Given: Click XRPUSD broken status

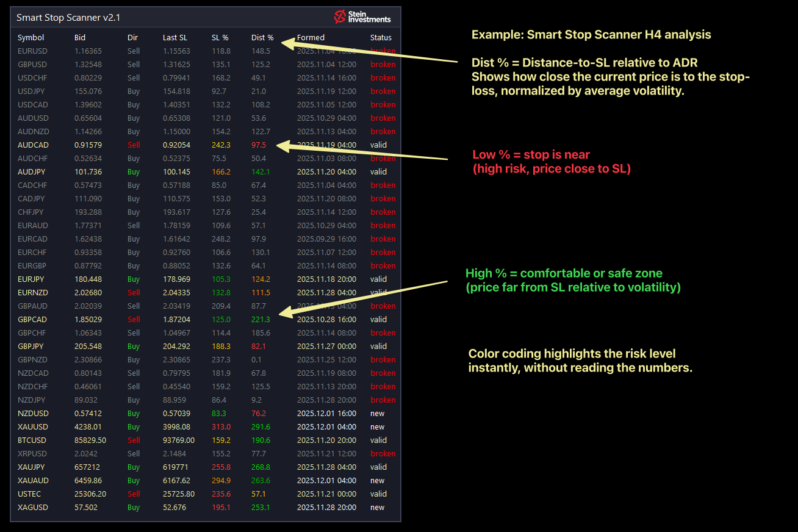Looking at the screenshot, I should point(383,454).
